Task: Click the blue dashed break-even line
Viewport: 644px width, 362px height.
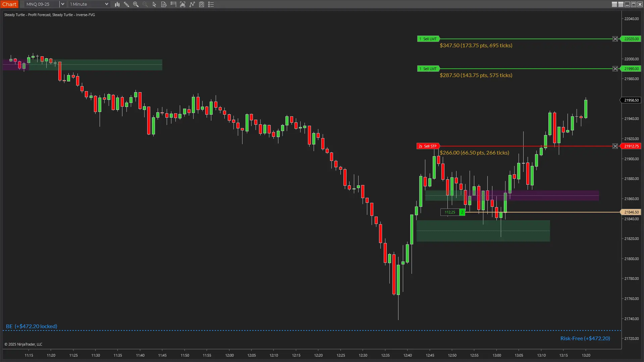Action: coord(312,330)
